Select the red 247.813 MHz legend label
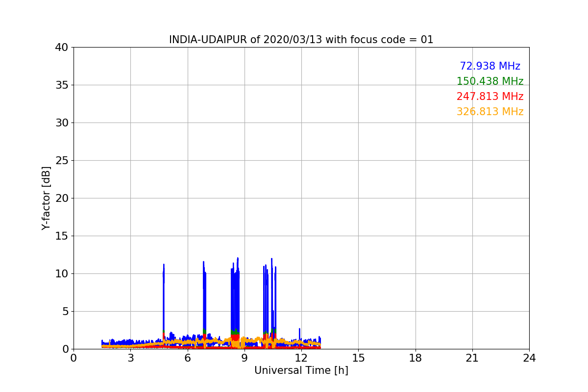Viewport: 588px width, 392px height. click(x=490, y=97)
